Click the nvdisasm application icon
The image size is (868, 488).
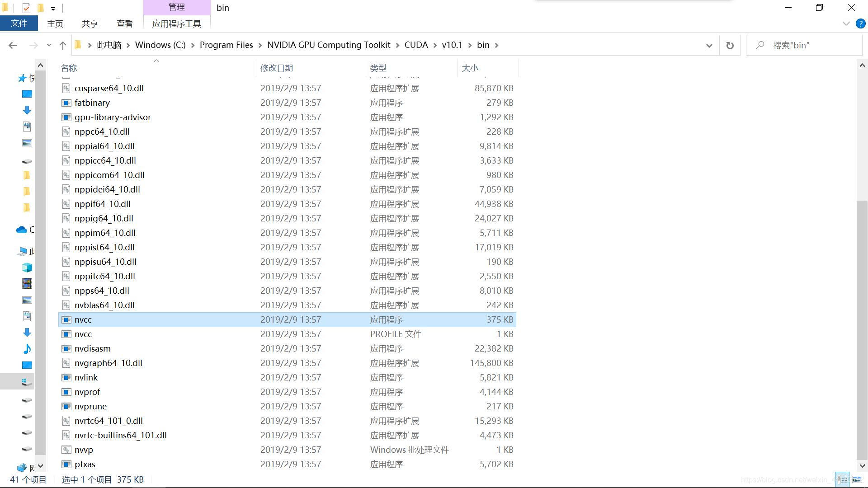pos(66,348)
